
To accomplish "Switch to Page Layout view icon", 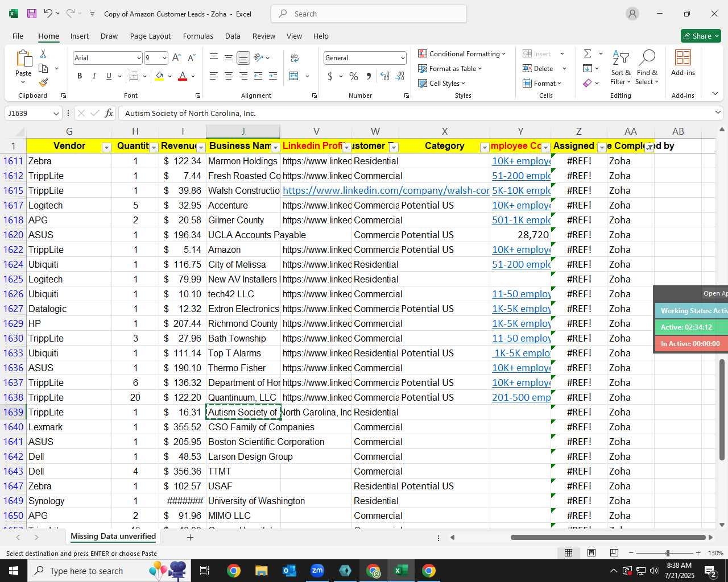I will 591,553.
